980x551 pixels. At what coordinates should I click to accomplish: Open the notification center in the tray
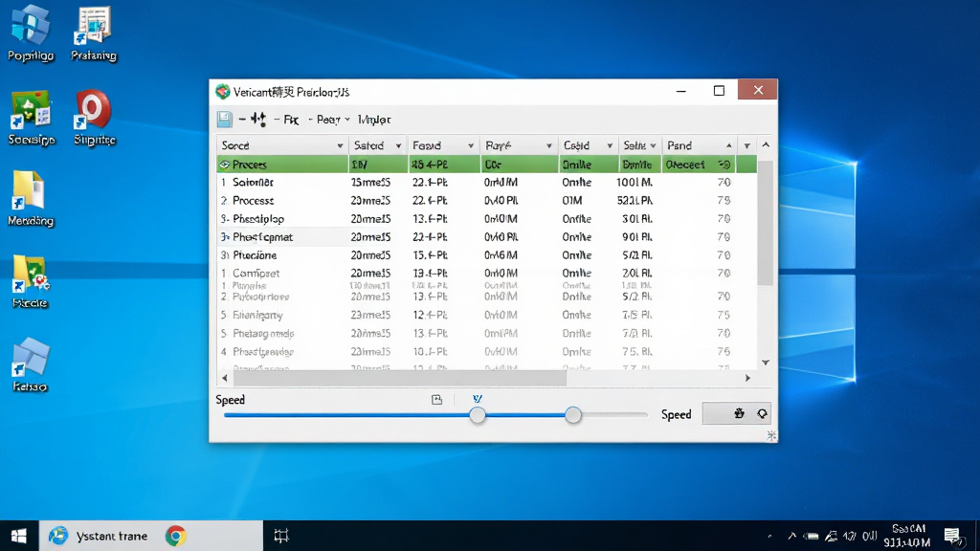click(952, 536)
